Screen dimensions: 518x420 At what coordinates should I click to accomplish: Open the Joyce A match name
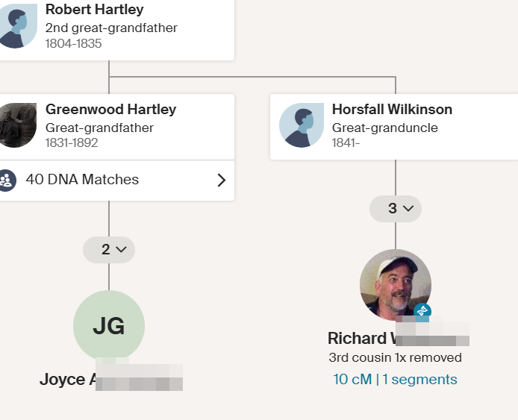tap(67, 379)
